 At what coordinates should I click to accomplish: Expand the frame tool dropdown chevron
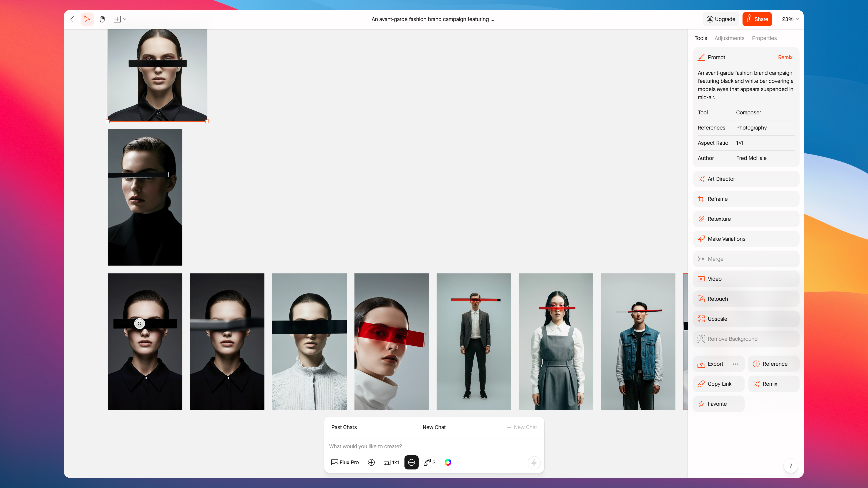[x=125, y=19]
